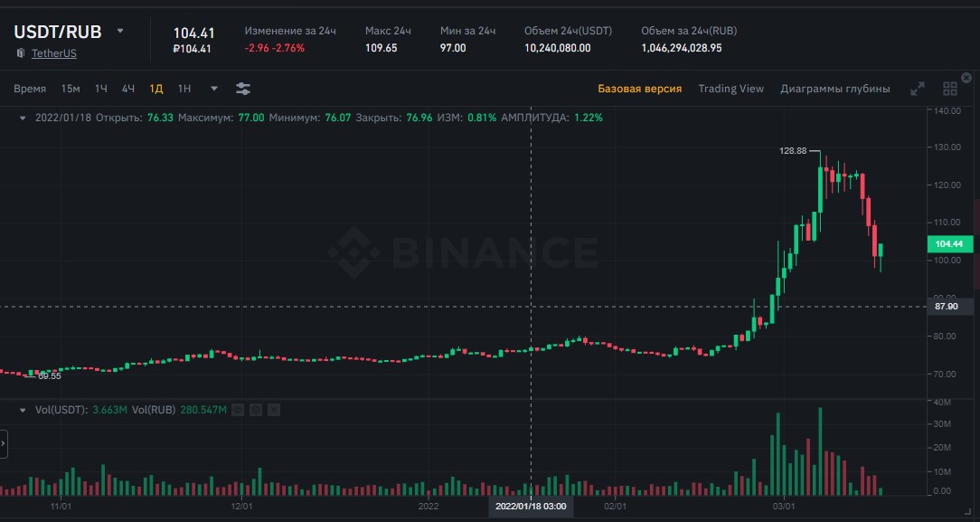
Task: Click the Макс 24ч value 109.65
Action: click(382, 48)
